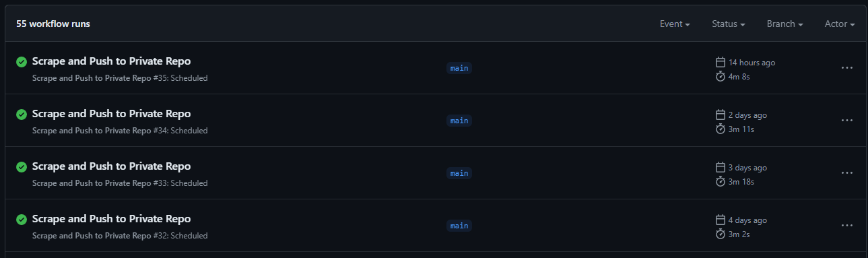
Task: Open the three-dot menu for run #32
Action: click(847, 225)
